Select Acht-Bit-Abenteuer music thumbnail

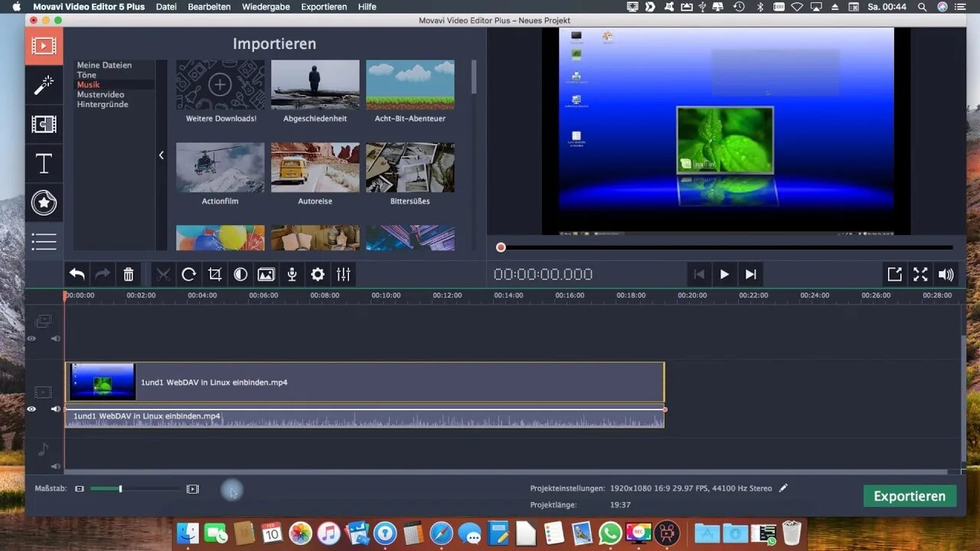pyautogui.click(x=410, y=86)
